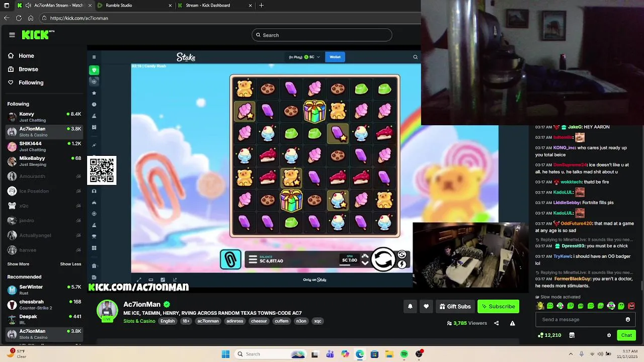Viewport: 644px width, 362px height.
Task: Click the green Subscribe button
Action: pyautogui.click(x=498, y=306)
